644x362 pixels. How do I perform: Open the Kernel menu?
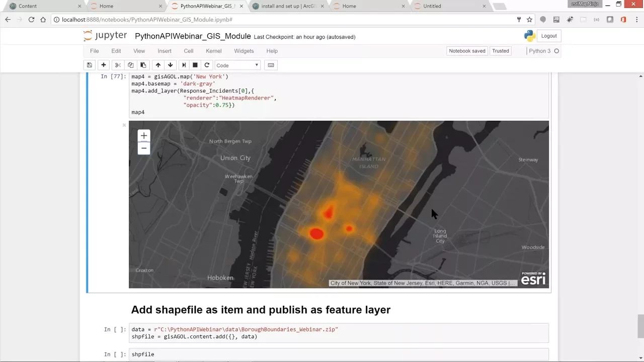(x=214, y=51)
